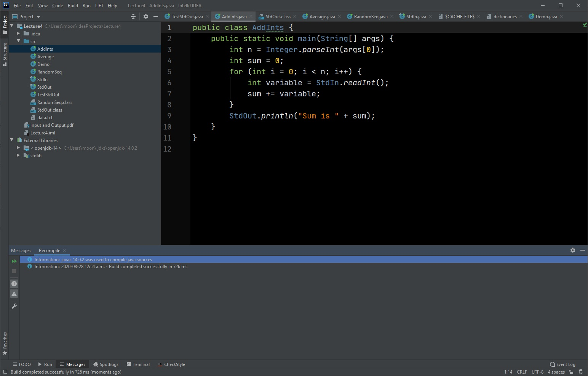Open the Project view dropdown
The width and height of the screenshot is (588, 377).
[x=38, y=16]
